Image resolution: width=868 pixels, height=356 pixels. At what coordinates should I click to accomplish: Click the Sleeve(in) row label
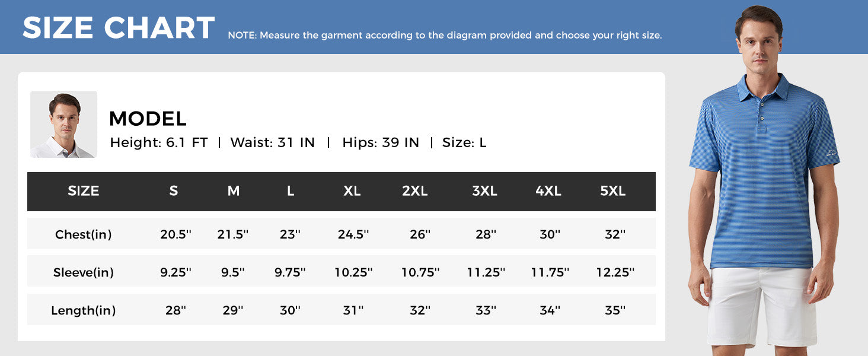(84, 272)
